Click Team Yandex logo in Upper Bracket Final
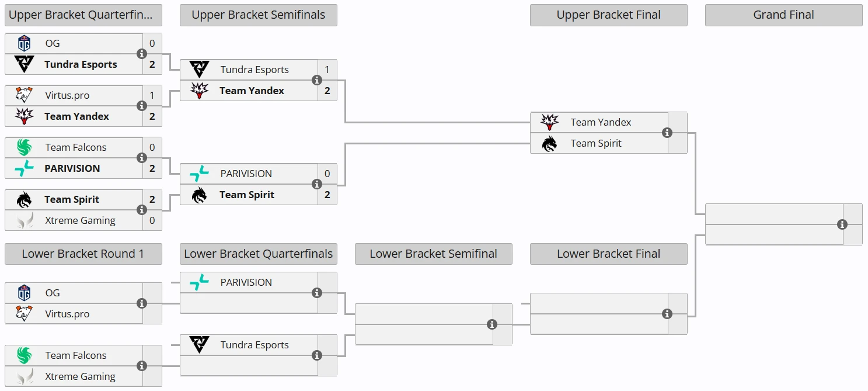Viewport: 868px width, 391px height. pyautogui.click(x=549, y=122)
